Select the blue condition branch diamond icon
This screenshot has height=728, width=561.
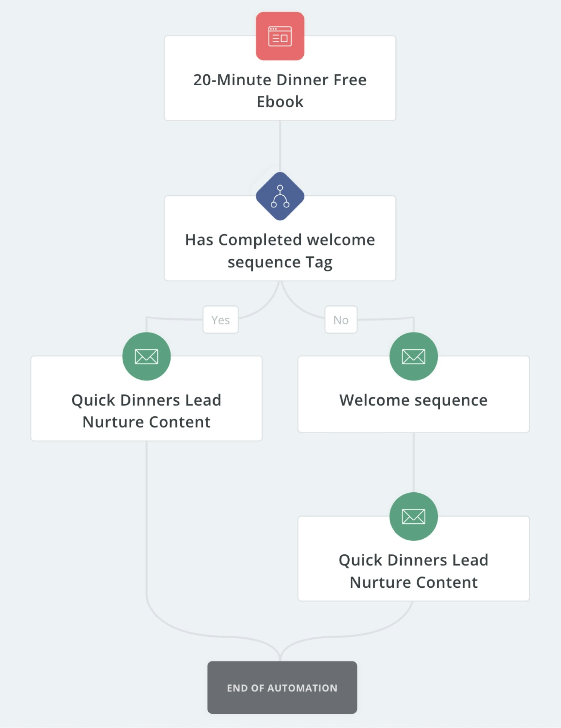point(280,196)
